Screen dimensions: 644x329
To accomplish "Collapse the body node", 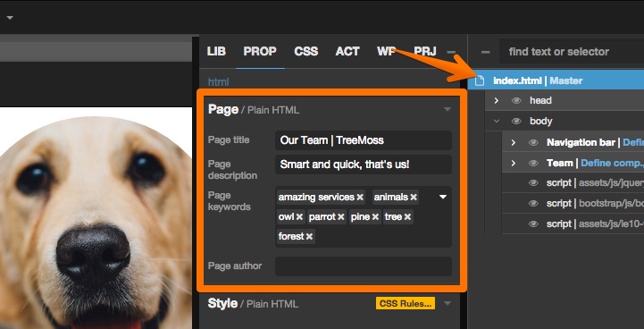I will click(496, 122).
